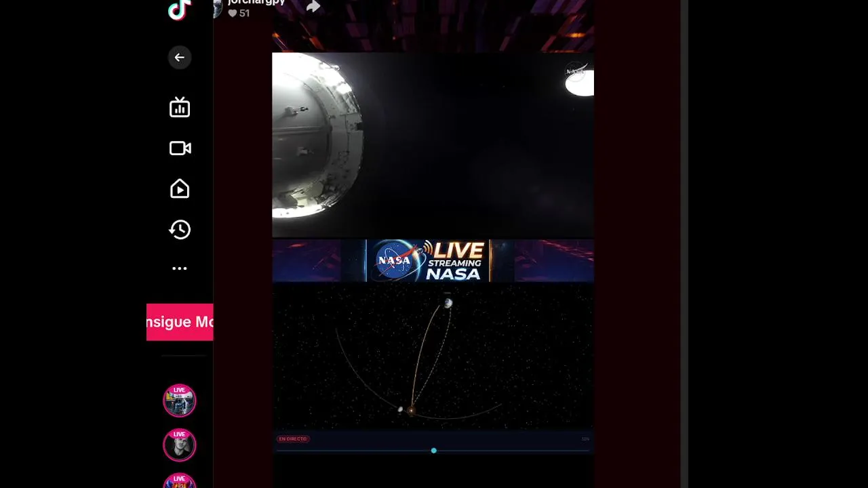Click the share arrow icon
This screenshot has height=488, width=868.
tap(313, 6)
